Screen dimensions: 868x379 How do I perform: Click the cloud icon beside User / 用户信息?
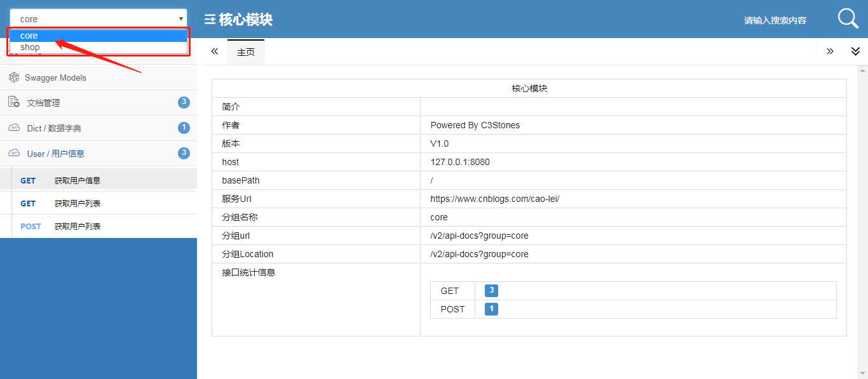13,153
